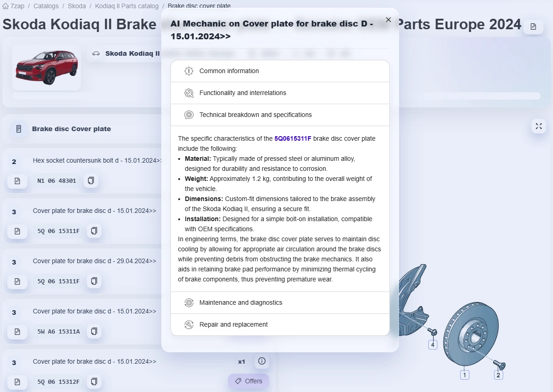Select diagram callout number 1
This screenshot has width=553, height=392.
coord(464,375)
